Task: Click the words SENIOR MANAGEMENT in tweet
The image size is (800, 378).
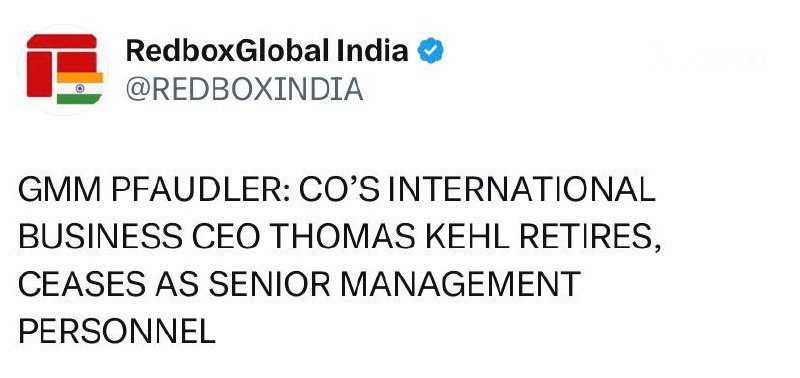Action: 395,285
